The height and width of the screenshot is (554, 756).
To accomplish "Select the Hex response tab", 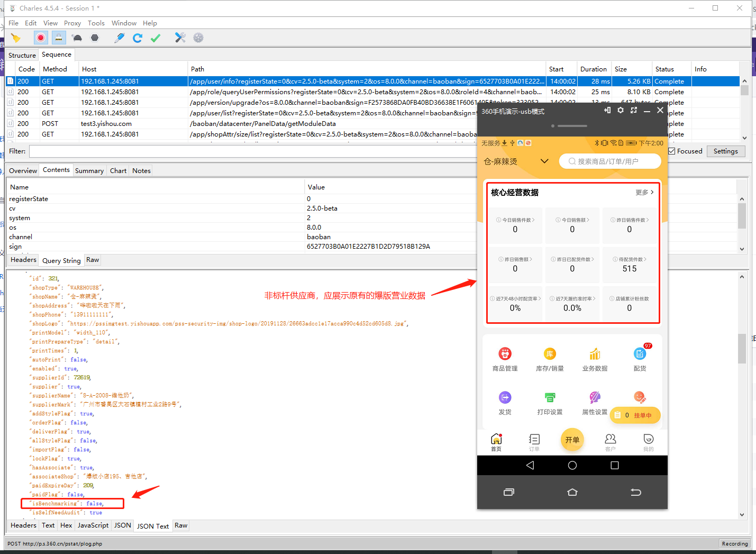I will 66,525.
